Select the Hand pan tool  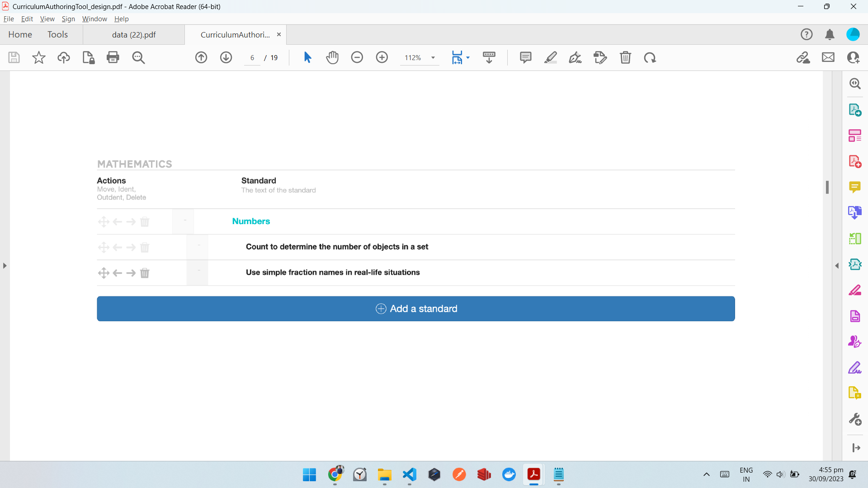(x=332, y=57)
